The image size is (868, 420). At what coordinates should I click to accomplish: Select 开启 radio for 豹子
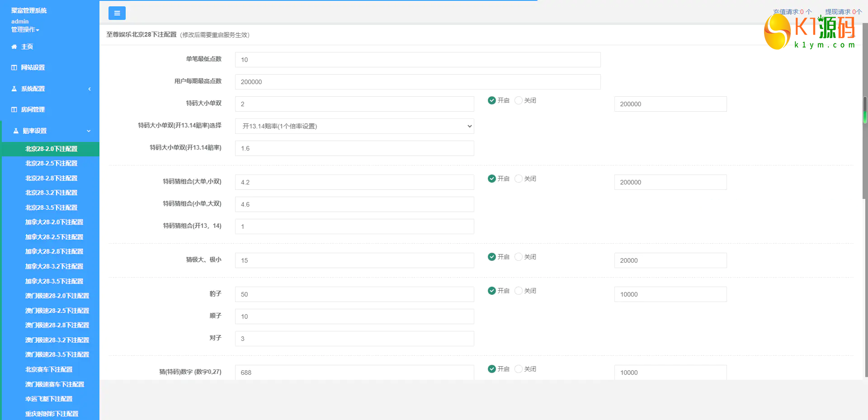click(x=492, y=291)
